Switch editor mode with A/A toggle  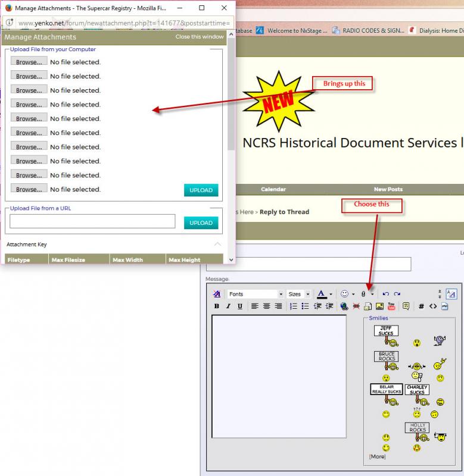[x=451, y=294]
